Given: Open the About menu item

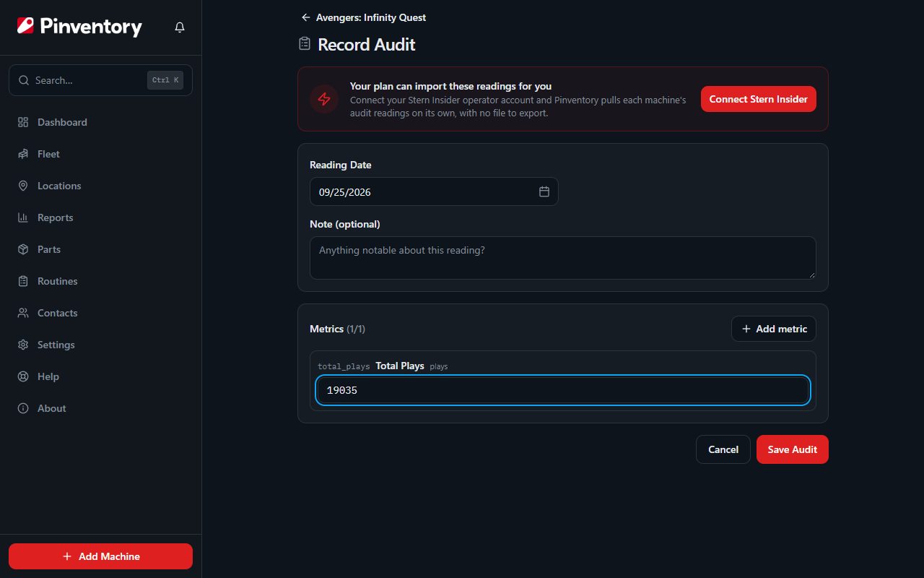Looking at the screenshot, I should (x=100, y=408).
